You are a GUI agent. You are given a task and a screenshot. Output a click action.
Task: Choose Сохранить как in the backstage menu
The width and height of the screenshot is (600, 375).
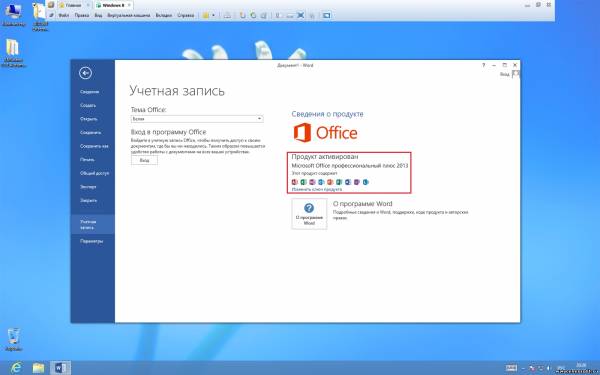94,146
